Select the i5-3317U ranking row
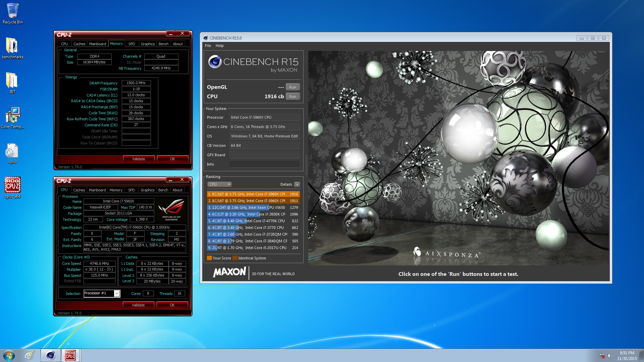The image size is (644, 362). [253, 248]
